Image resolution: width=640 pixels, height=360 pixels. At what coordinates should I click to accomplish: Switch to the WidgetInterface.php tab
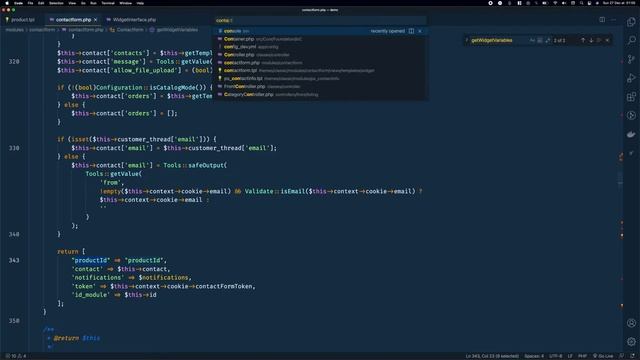pos(131,20)
